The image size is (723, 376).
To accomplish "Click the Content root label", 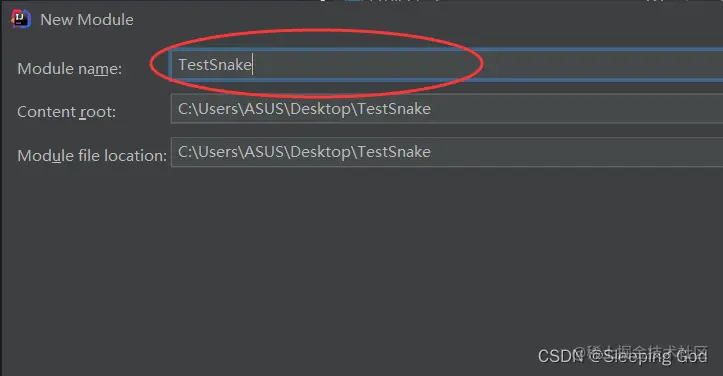I will (66, 112).
